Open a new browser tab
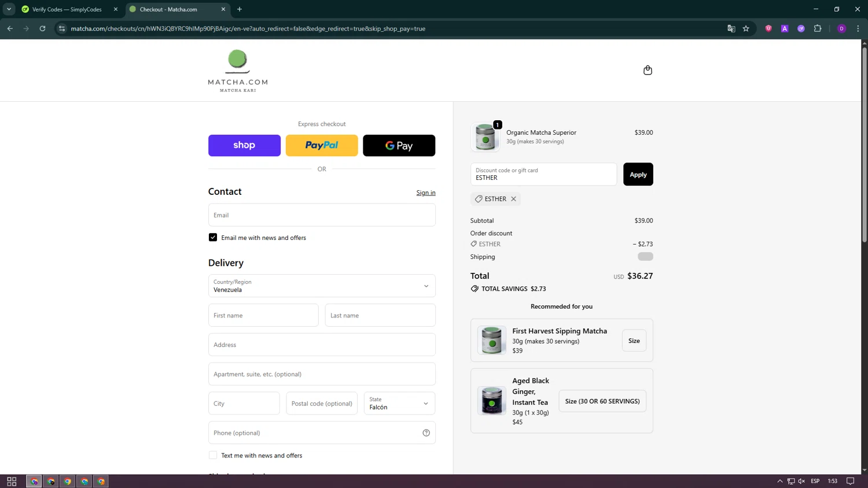 coord(240,9)
